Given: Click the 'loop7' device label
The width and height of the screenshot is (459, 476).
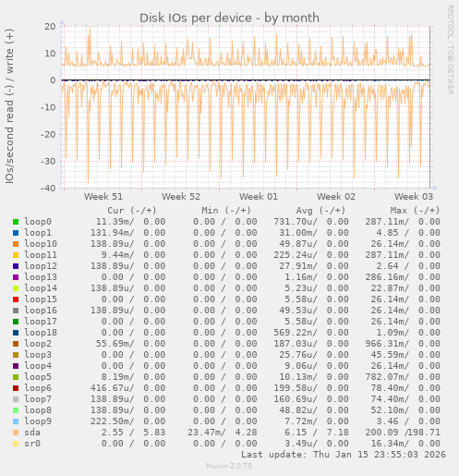Looking at the screenshot, I should [x=38, y=399].
